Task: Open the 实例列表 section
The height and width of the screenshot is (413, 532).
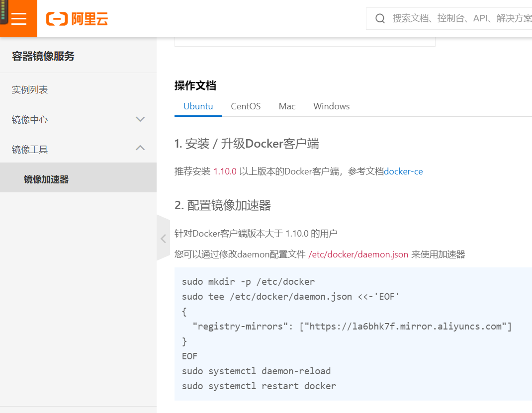Action: point(30,89)
